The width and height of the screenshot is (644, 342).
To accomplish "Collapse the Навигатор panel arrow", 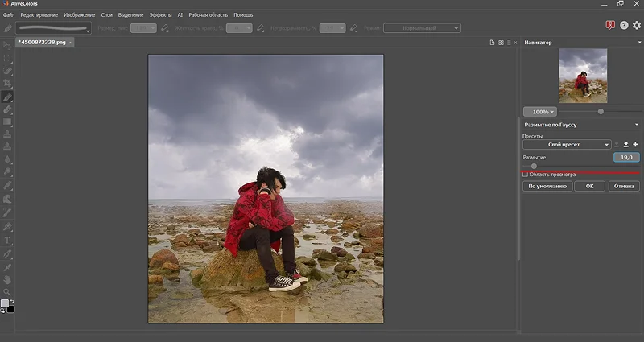I will tap(639, 43).
